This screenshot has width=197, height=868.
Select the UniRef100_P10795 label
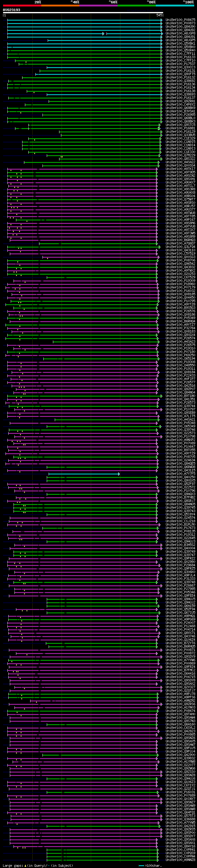[x=180, y=301]
